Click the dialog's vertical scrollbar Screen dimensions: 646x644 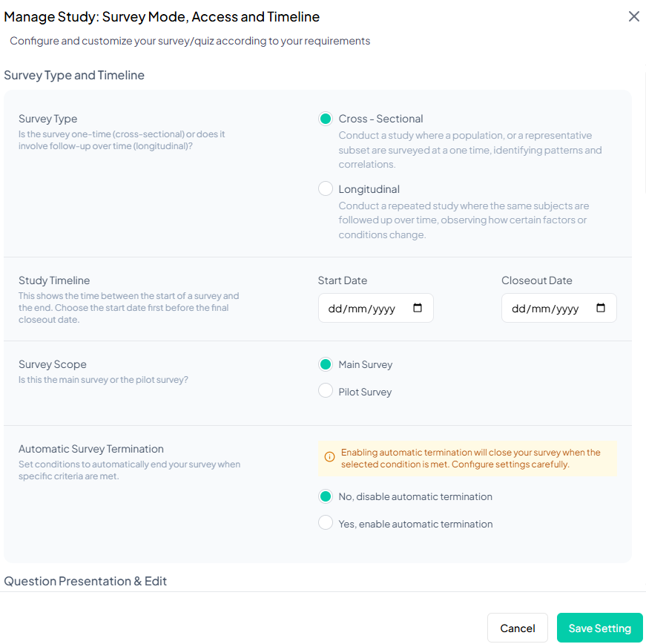click(x=643, y=134)
